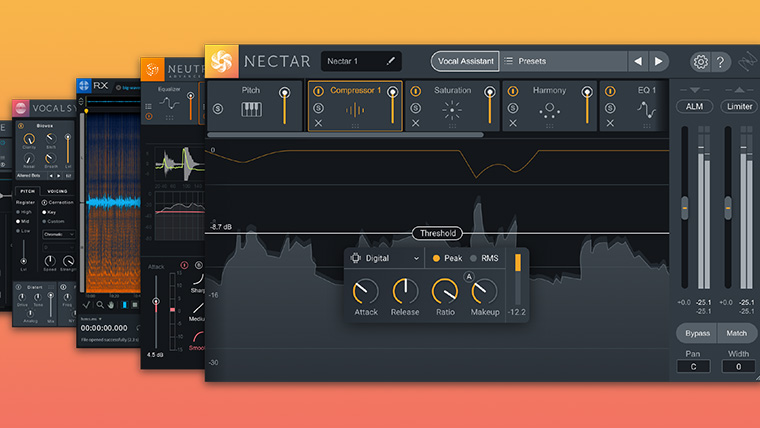Select the zoom magnifier tool in RX

[99, 304]
